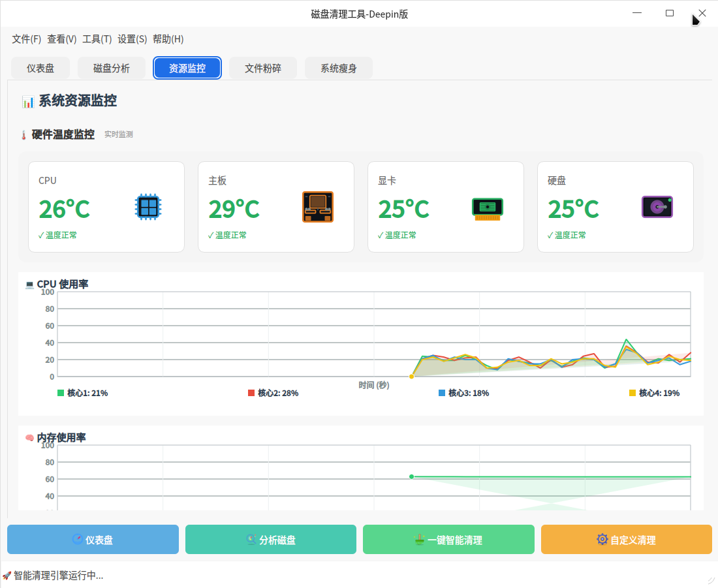Click the rocket icon in status bar
This screenshot has width=718, height=588.
7,576
